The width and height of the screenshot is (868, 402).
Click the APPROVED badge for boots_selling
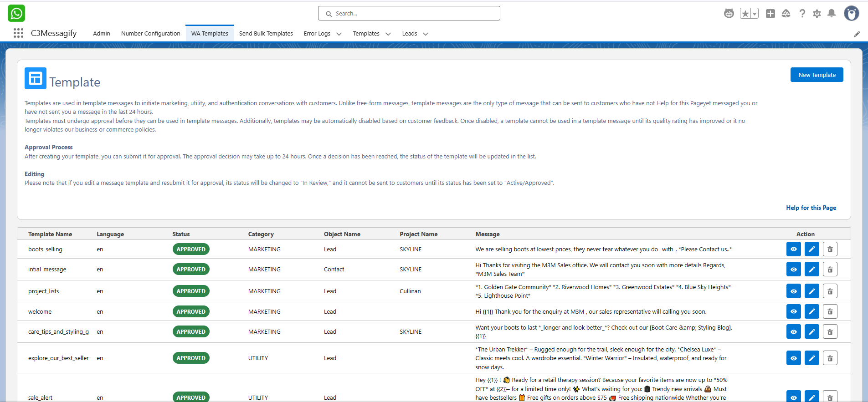(x=191, y=249)
